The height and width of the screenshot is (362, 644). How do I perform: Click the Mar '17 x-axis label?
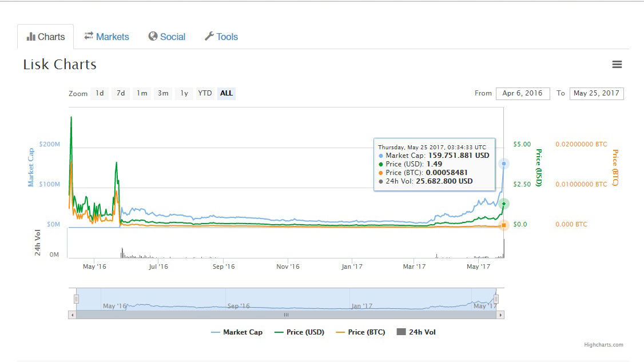415,266
